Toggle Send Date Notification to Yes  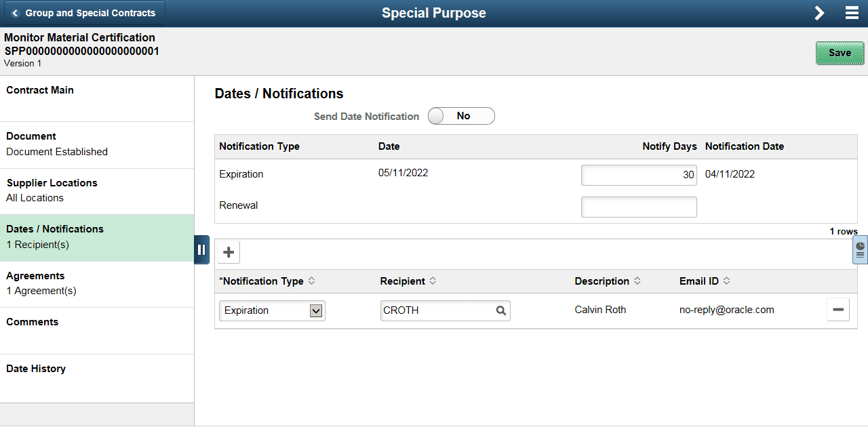click(461, 116)
